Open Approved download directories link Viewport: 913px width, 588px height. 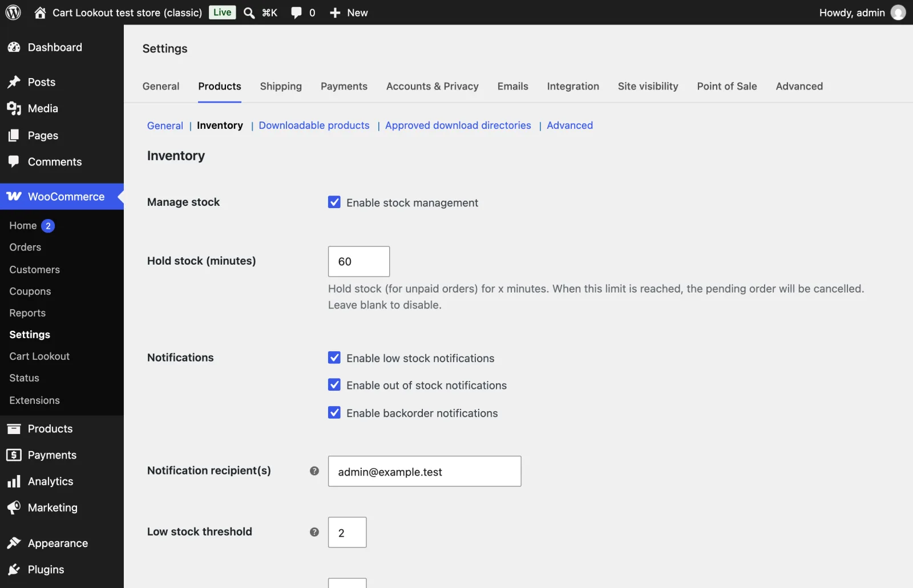[458, 125]
